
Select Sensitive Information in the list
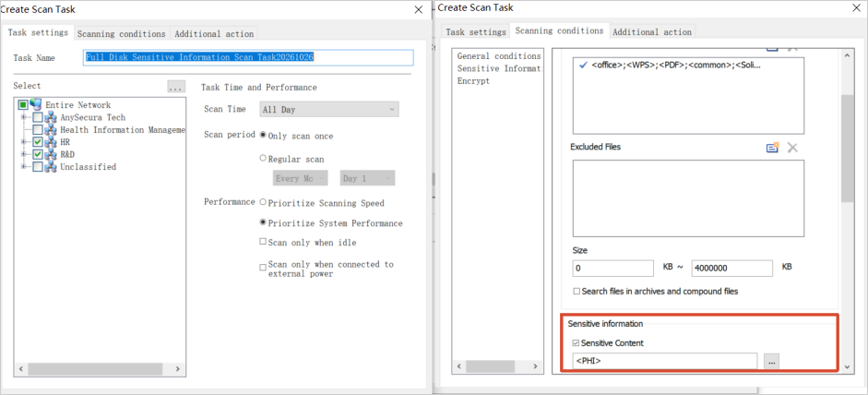499,68
